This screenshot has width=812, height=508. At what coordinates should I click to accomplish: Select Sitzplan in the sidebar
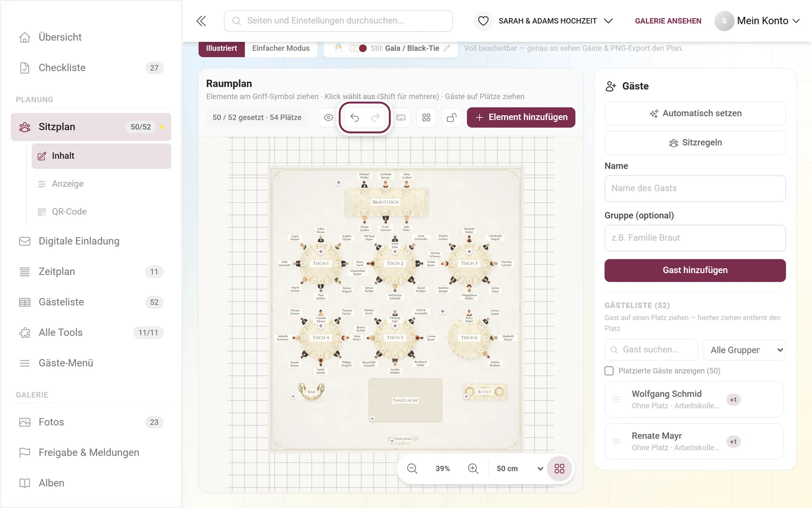click(91, 127)
